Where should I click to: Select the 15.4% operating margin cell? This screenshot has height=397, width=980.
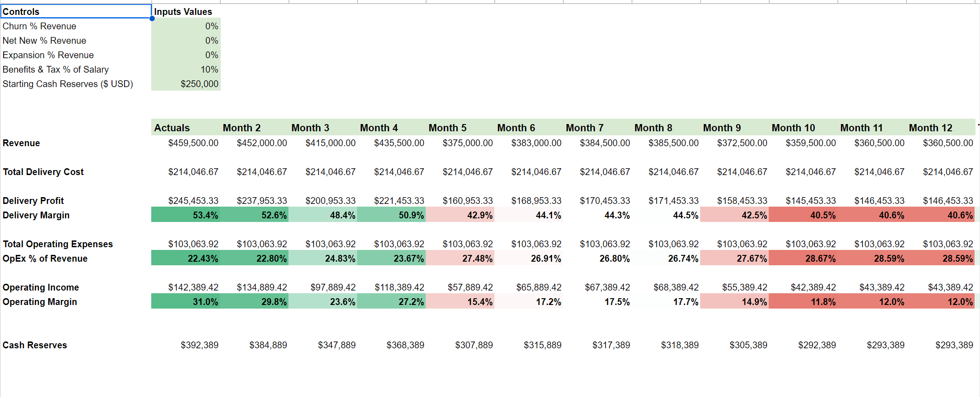(460, 302)
